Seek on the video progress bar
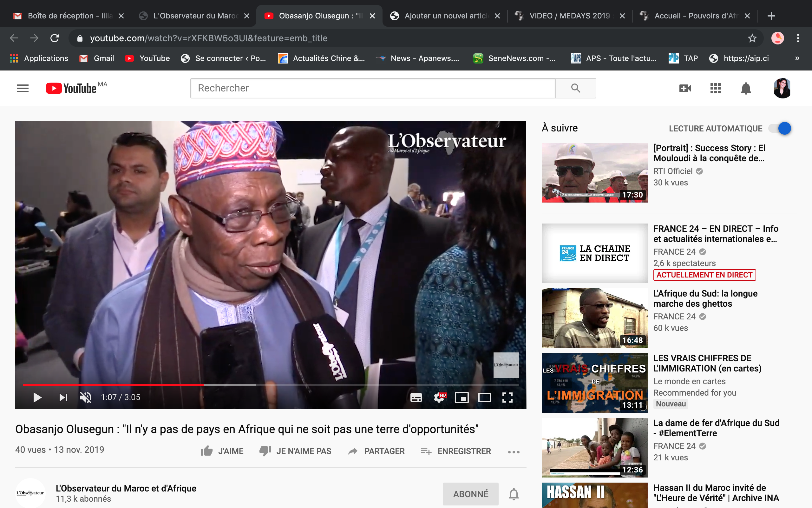The image size is (812, 508). 271,385
